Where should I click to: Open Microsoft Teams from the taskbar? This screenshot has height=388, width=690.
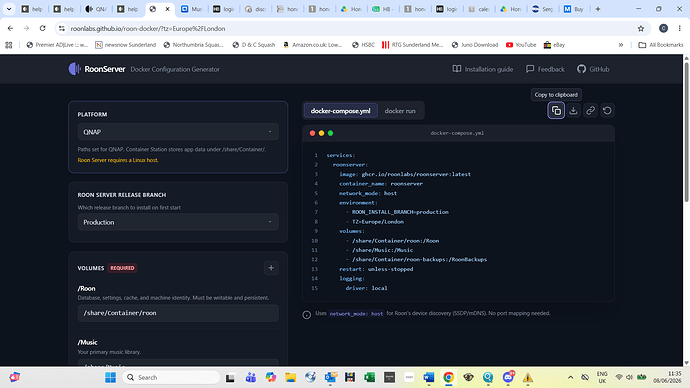tap(251, 377)
